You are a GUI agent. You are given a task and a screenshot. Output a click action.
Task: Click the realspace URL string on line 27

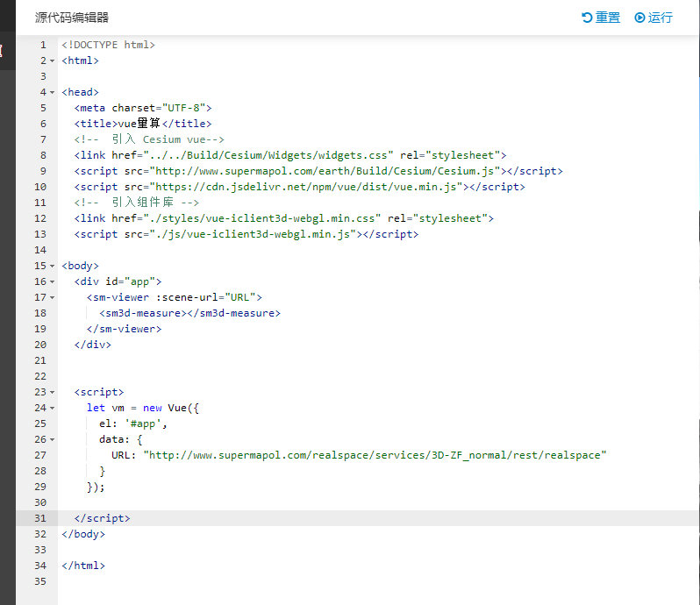(375, 455)
